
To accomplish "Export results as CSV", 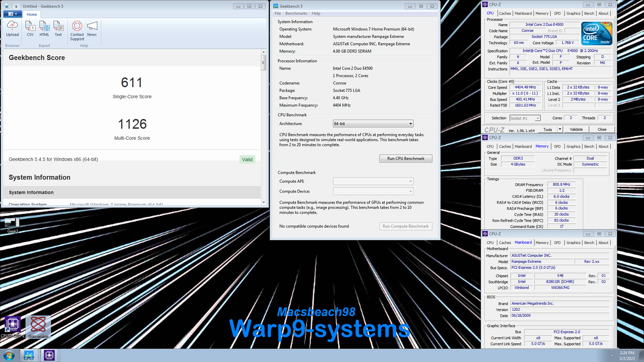I will tap(30, 28).
